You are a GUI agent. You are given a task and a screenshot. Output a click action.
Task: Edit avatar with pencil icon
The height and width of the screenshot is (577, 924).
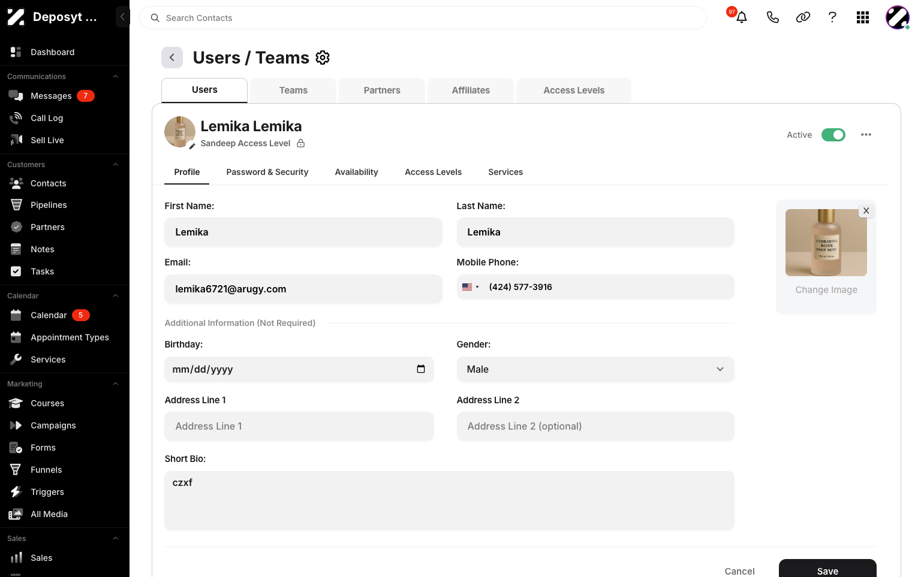(x=192, y=146)
